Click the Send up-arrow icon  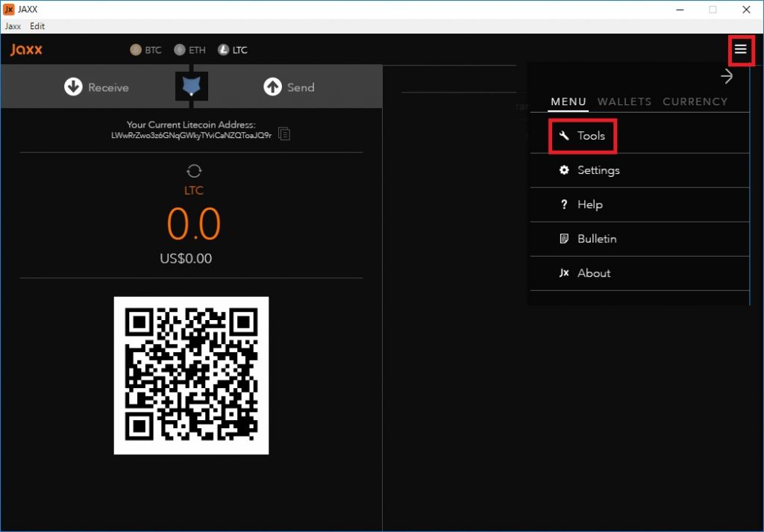pos(272,87)
